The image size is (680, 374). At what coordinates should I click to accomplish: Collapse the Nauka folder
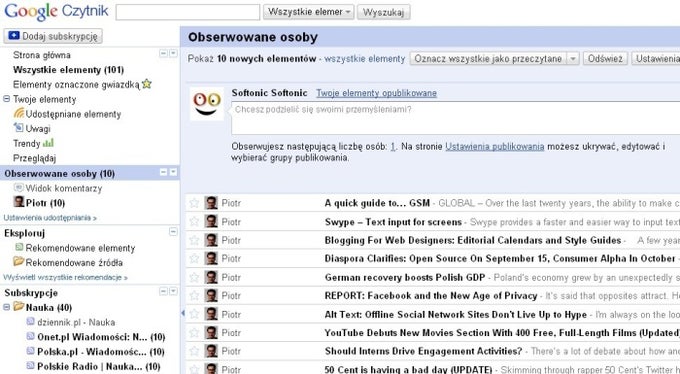click(x=7, y=307)
